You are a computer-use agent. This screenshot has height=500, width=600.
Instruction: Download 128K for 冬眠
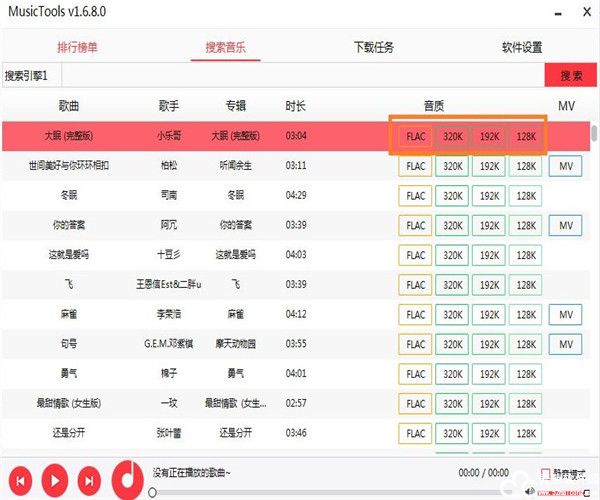[526, 196]
